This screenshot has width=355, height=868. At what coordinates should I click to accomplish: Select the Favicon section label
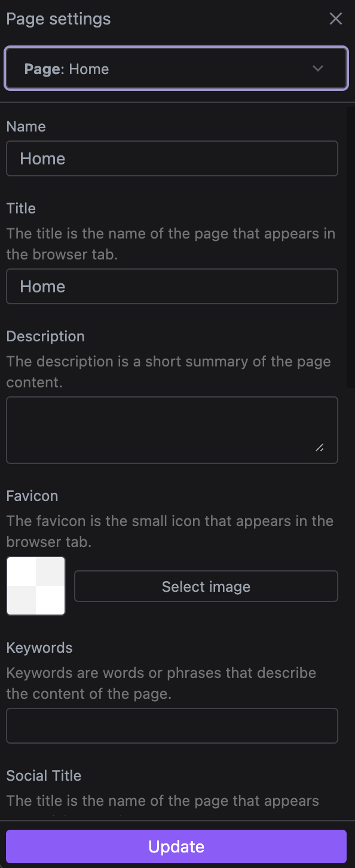point(32,496)
